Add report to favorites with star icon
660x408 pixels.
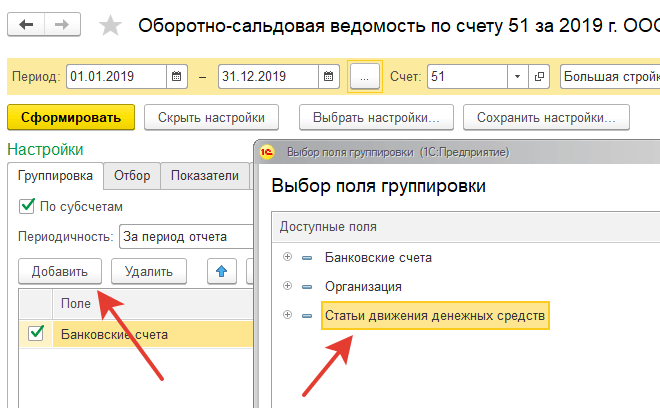(x=112, y=25)
